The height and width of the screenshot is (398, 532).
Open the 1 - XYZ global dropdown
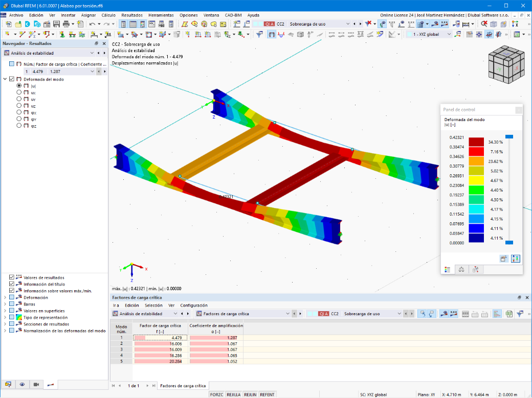[449, 34]
